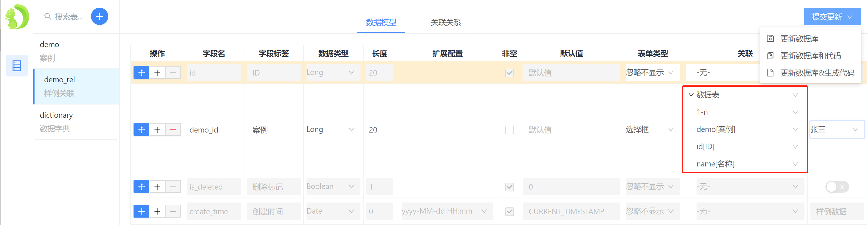
Task: Open 忽略不显示 dropdown in is_deleted row
Action: click(x=652, y=186)
